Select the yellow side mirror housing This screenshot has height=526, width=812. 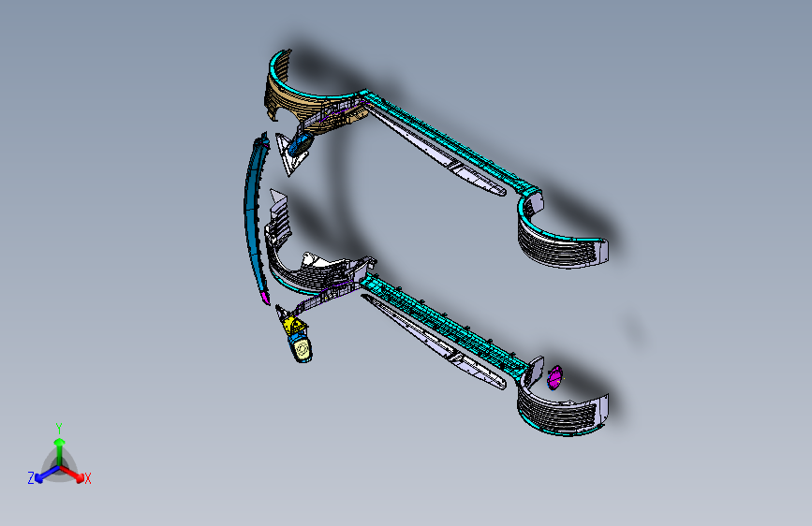click(x=294, y=325)
